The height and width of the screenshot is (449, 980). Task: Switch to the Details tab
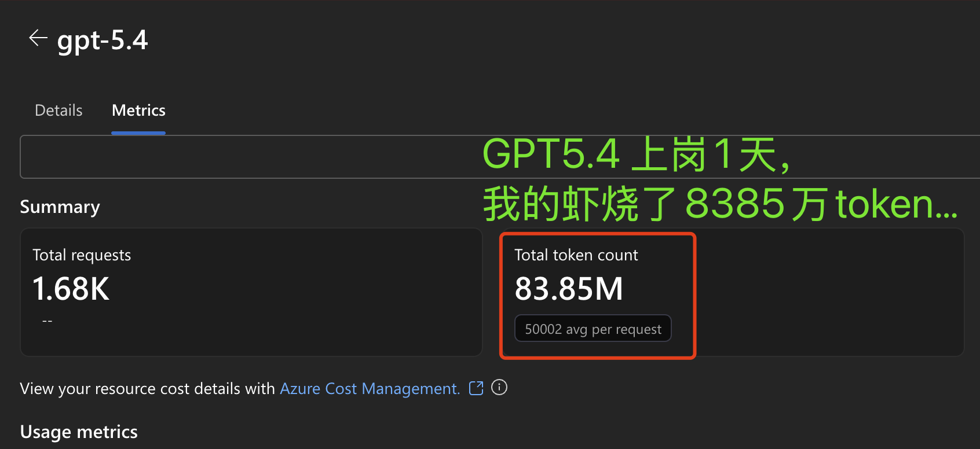[x=58, y=111]
